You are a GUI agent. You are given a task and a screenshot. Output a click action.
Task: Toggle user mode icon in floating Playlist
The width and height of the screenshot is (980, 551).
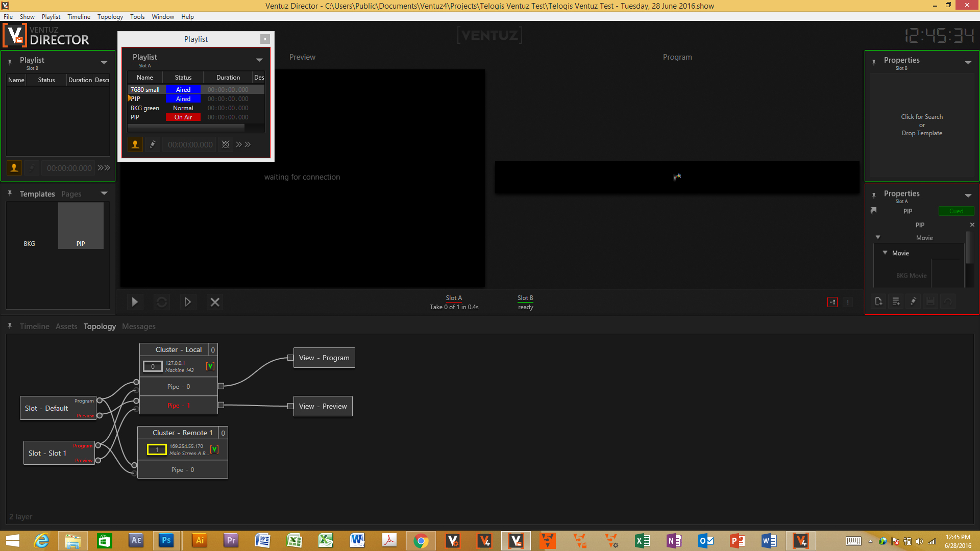click(x=135, y=144)
